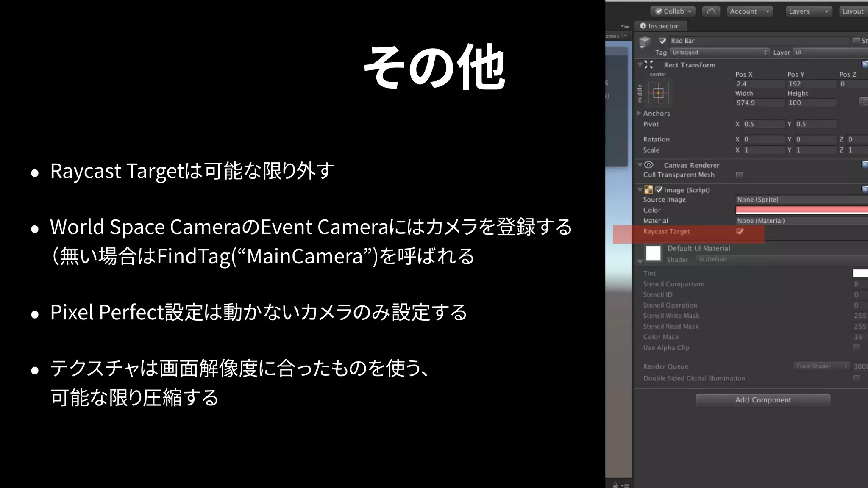Collapse the Default UI Material section
Viewport: 868px width, 488px height.
pos(640,262)
